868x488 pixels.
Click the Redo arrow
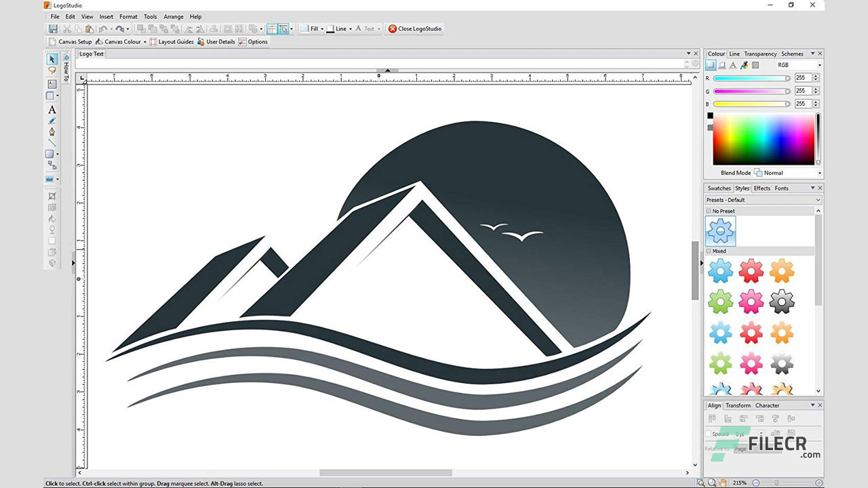point(119,28)
